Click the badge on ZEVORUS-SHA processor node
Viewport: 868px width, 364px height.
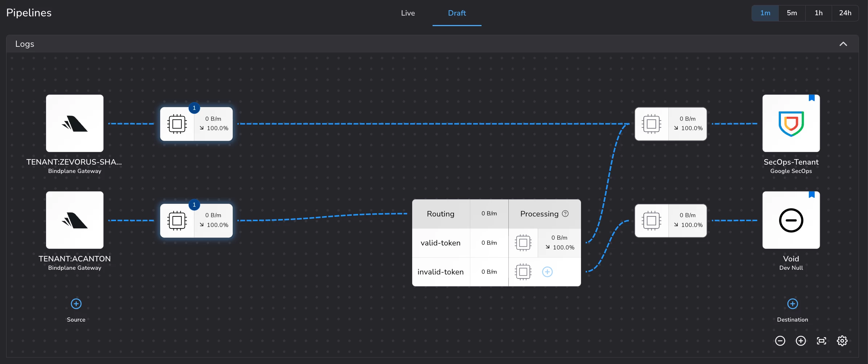tap(194, 108)
